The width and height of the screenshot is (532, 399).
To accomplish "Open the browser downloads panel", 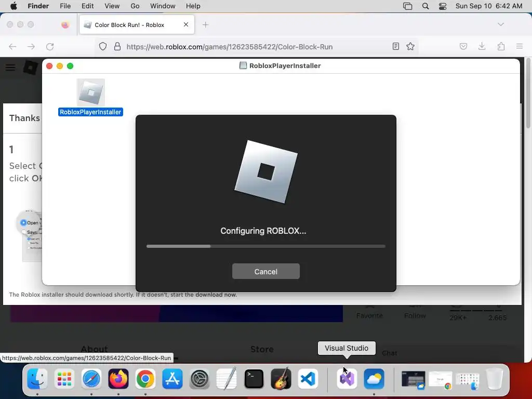I will pos(482,46).
